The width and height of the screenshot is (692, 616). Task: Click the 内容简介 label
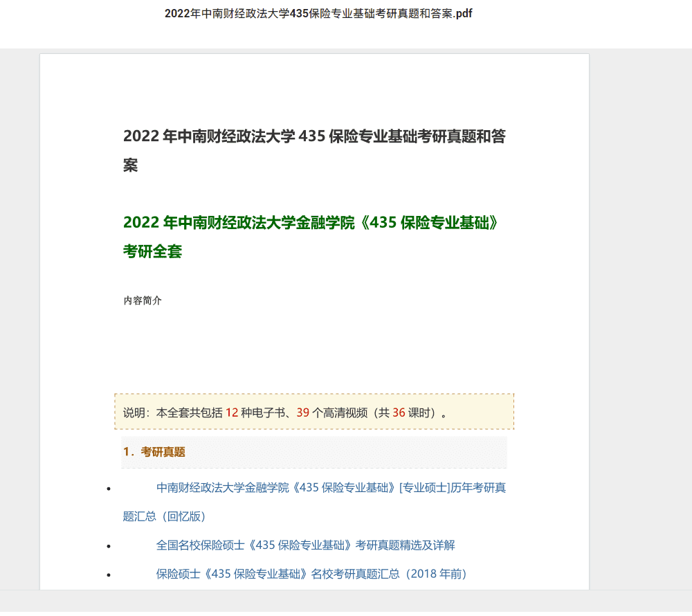tap(143, 300)
